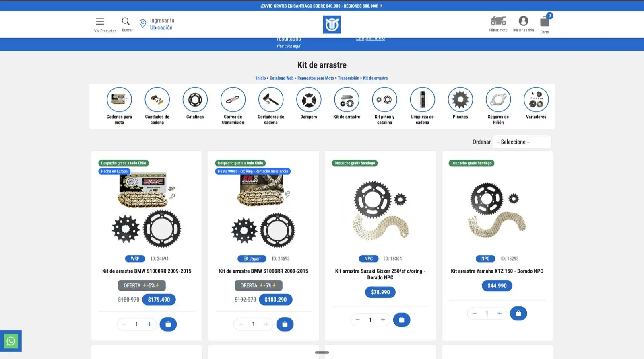The width and height of the screenshot is (644, 359).
Task: Click the Ingresar tu Ubicación link
Action: click(162, 24)
